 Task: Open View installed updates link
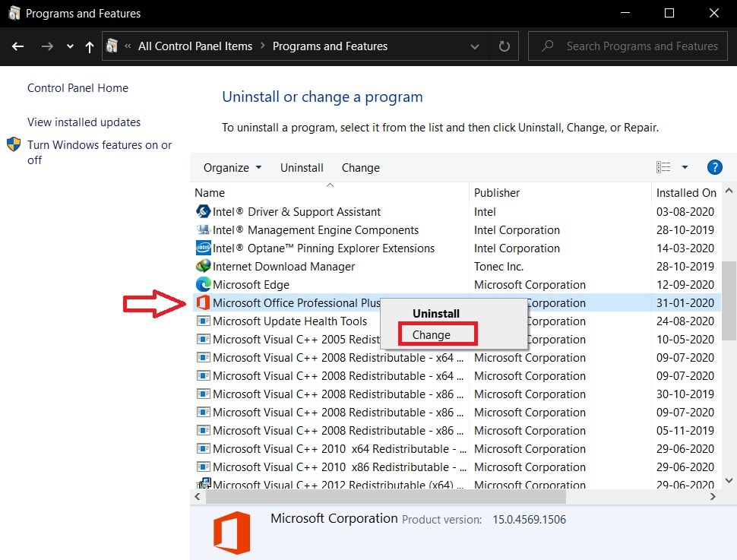point(84,122)
